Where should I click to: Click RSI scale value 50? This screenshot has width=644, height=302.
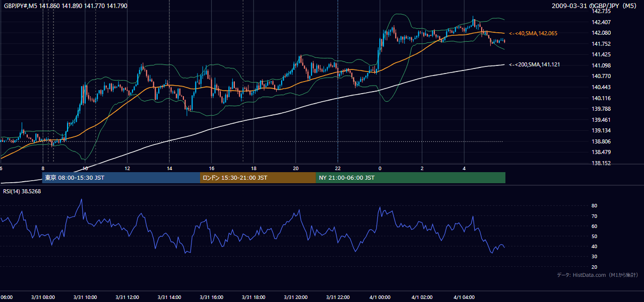click(594, 236)
